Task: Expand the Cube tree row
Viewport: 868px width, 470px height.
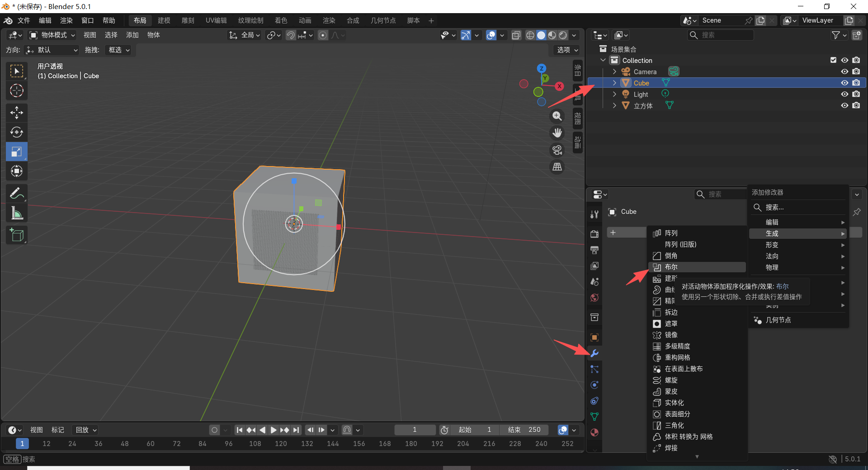Action: [614, 83]
